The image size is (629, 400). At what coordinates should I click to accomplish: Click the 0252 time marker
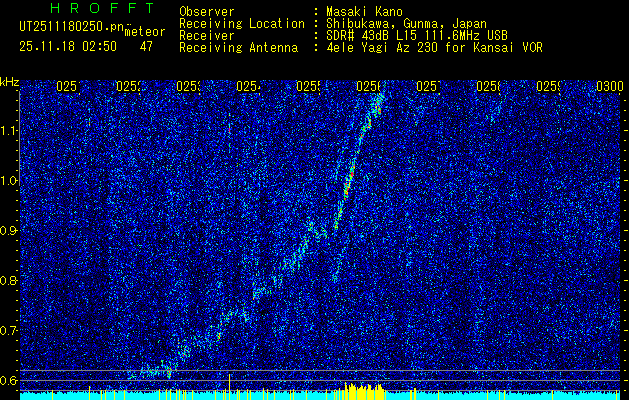(128, 86)
